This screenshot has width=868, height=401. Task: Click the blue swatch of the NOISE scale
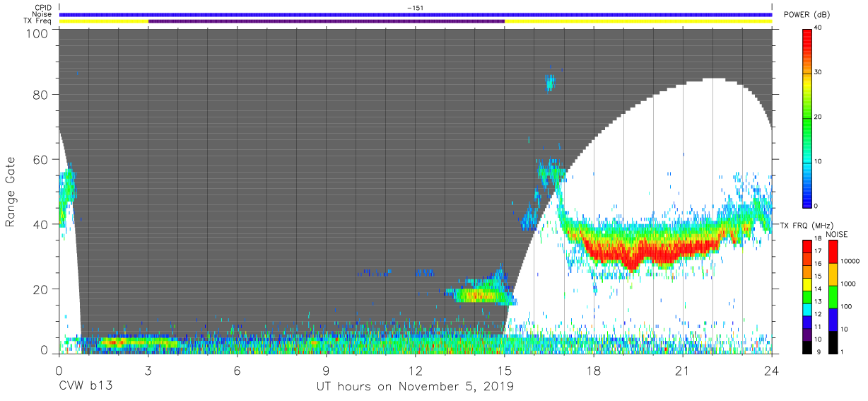832,318
